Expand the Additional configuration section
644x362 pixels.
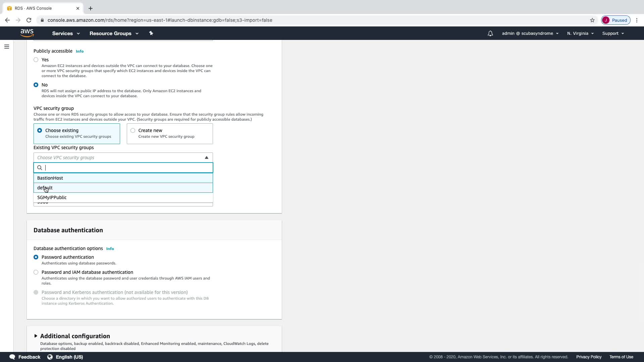(x=36, y=336)
